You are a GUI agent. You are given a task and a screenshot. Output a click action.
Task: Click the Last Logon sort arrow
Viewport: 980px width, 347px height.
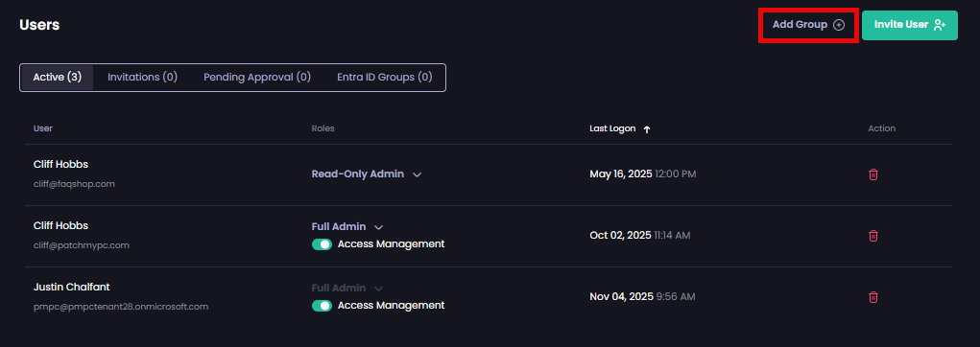(x=647, y=129)
